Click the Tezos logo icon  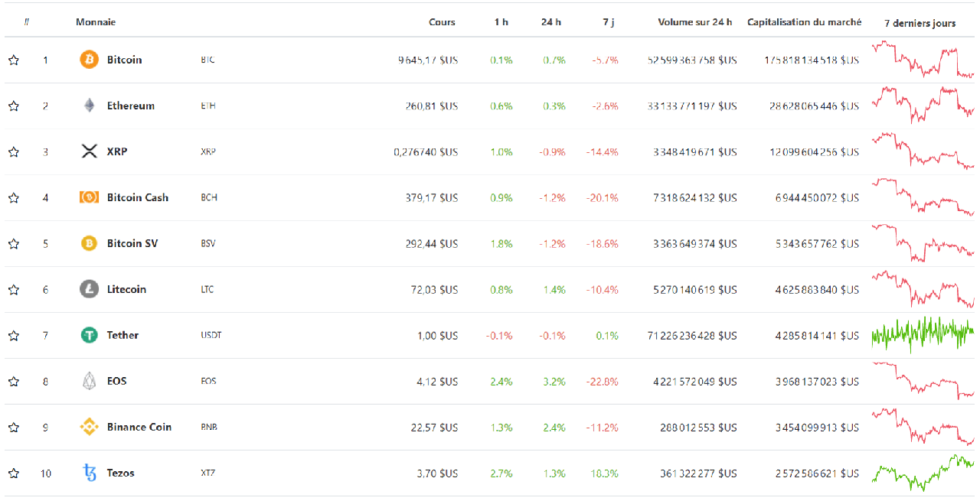pyautogui.click(x=90, y=473)
